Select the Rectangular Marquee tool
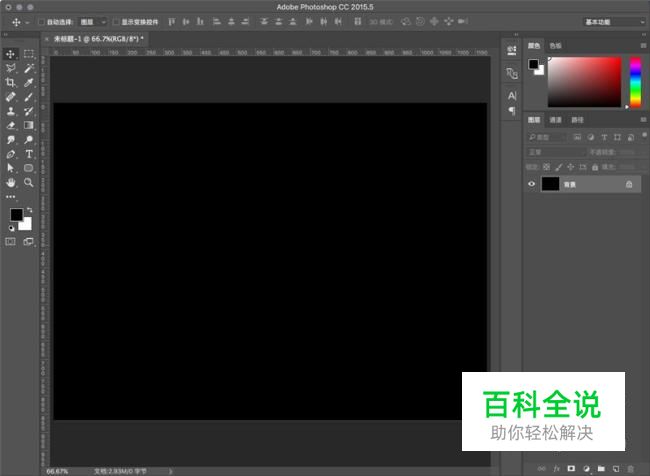650x476 pixels. pyautogui.click(x=29, y=54)
